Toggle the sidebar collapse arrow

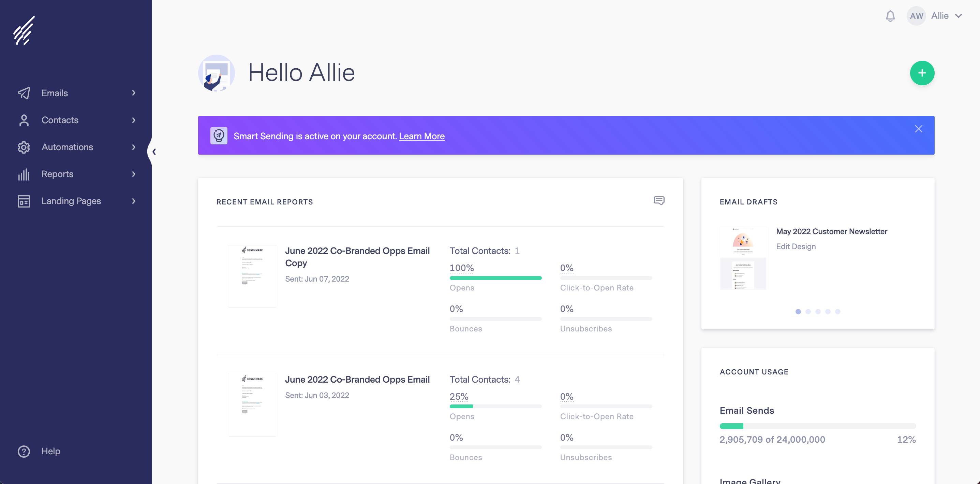coord(154,151)
